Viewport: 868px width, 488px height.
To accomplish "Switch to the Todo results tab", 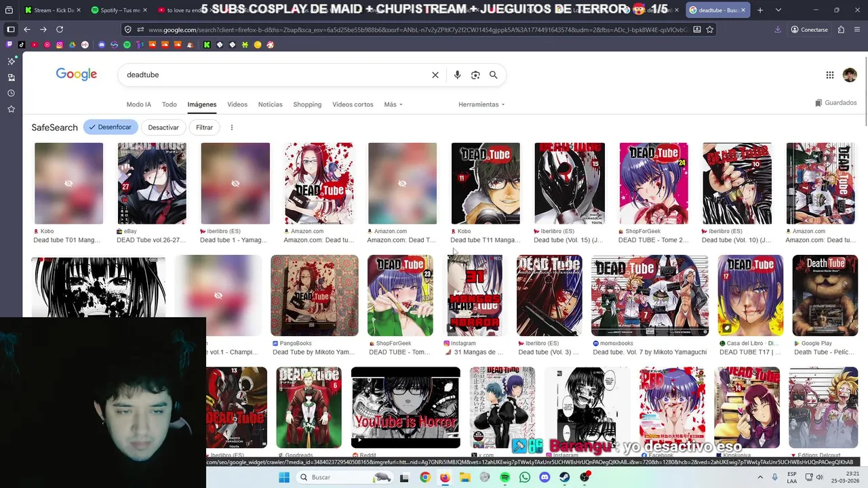I will coord(170,104).
